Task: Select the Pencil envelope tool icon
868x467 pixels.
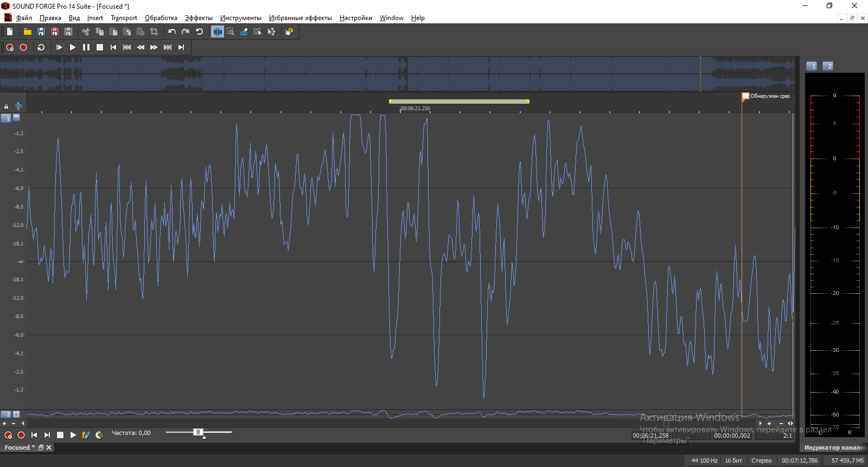Action: pos(244,32)
